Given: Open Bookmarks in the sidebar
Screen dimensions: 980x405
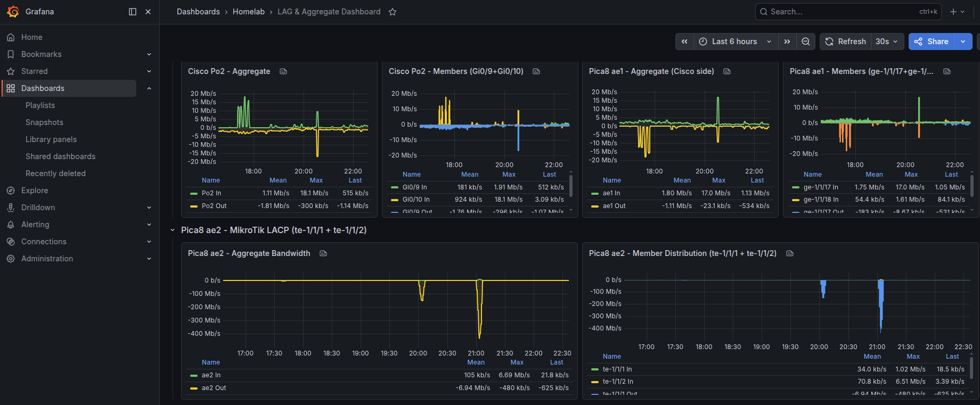Looking at the screenshot, I should point(42,54).
